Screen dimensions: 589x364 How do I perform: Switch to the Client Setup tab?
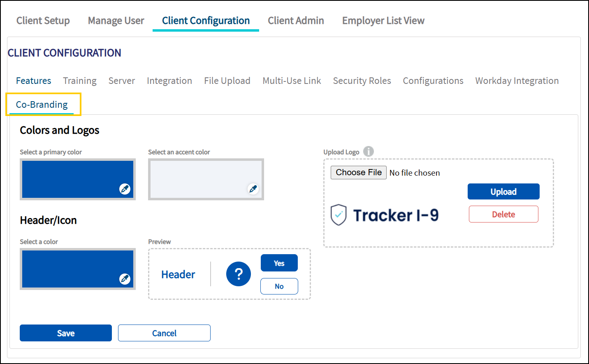point(43,21)
